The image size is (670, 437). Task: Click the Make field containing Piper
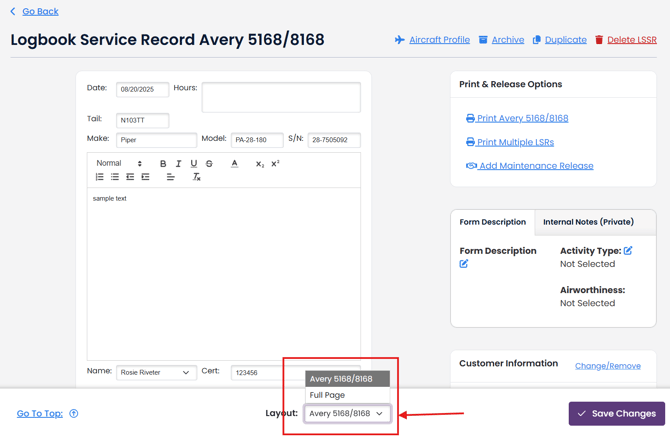coord(156,140)
